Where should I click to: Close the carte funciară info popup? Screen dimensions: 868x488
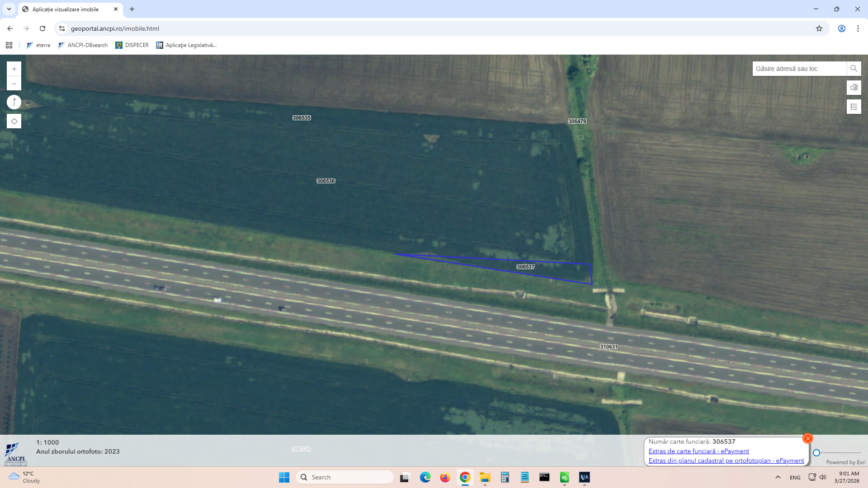point(807,438)
